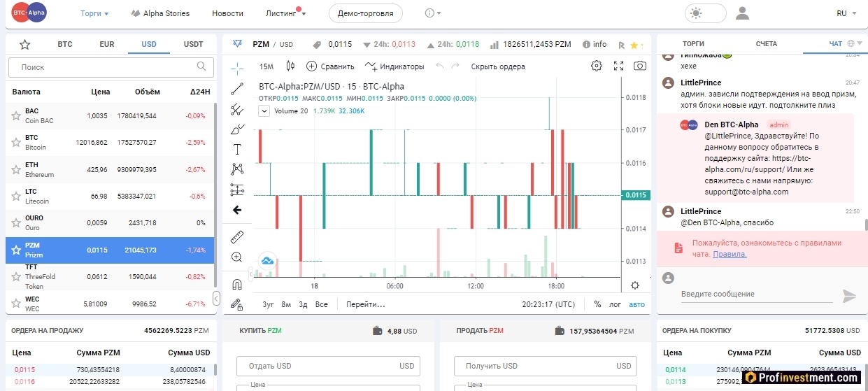
Task: Toggle percent scale on chart
Action: point(597,304)
